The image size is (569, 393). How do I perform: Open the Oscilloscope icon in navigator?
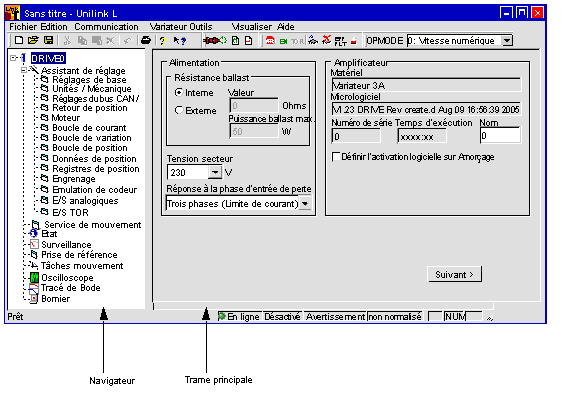(x=34, y=278)
